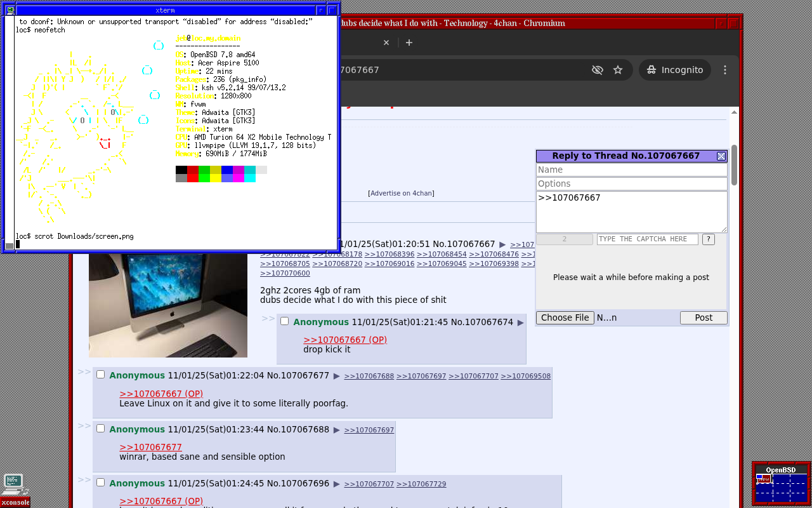812x508 pixels.
Task: Open the post menu arrow for No.107067696
Action: [x=337, y=484]
